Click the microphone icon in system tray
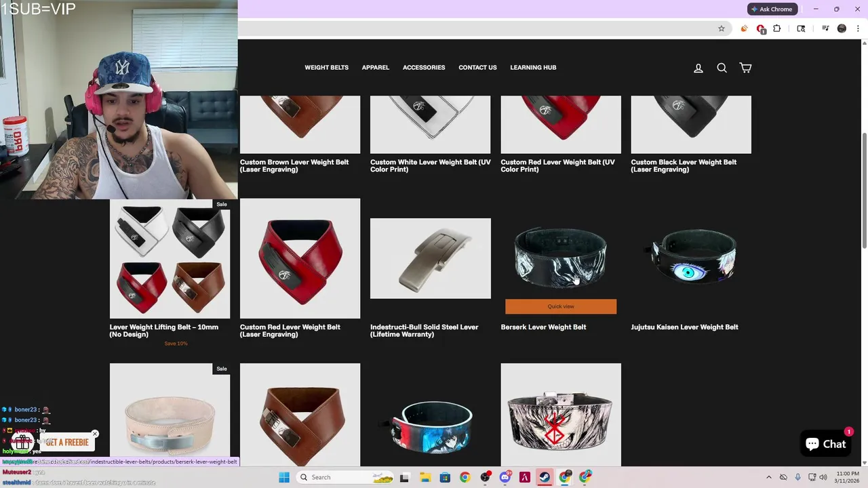The image size is (868, 488). [797, 477]
